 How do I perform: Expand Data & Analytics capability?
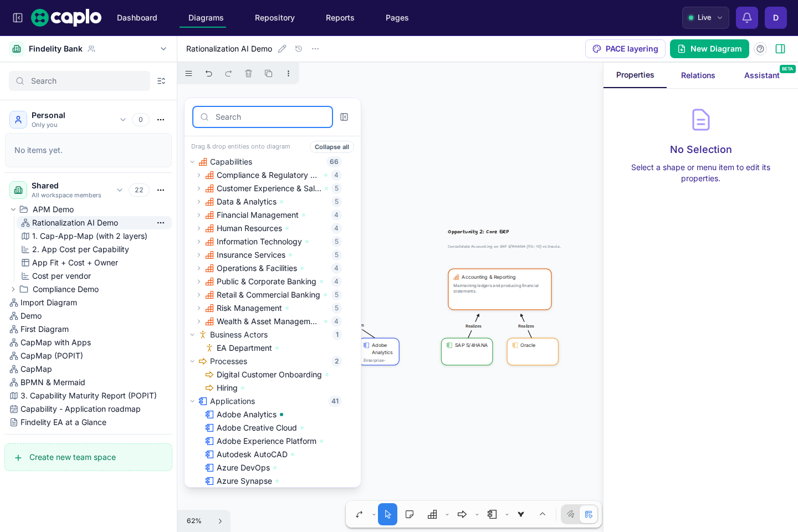[x=199, y=202]
